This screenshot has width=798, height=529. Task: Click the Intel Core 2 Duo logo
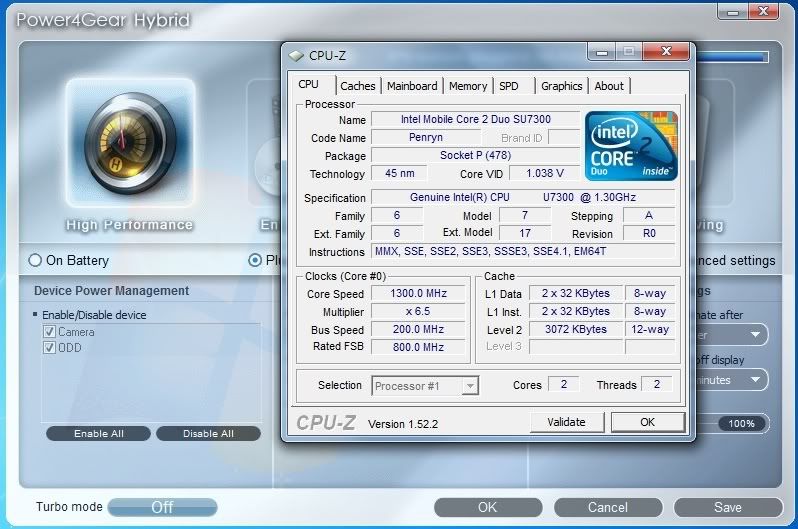point(631,146)
